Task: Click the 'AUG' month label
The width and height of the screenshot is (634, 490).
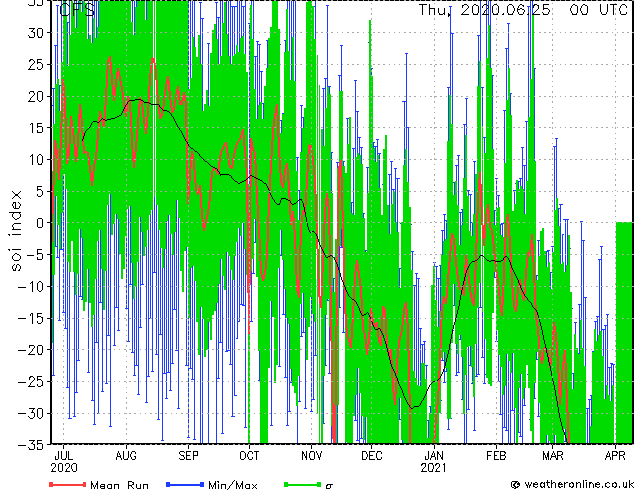Action: coord(126,456)
